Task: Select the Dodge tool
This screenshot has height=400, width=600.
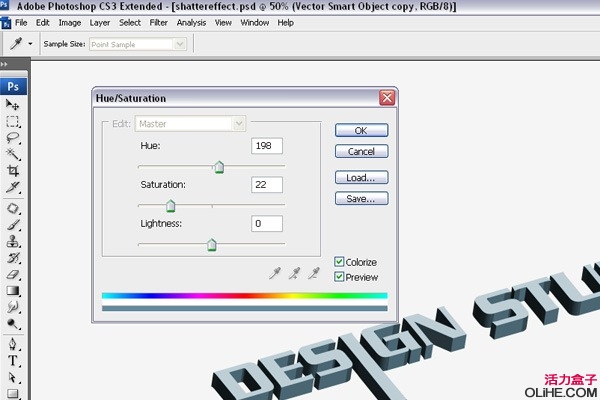Action: point(13,324)
